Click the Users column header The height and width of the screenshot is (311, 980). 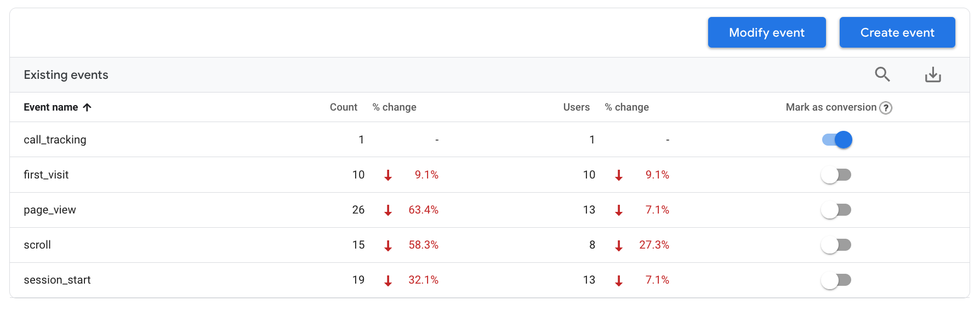coord(576,107)
